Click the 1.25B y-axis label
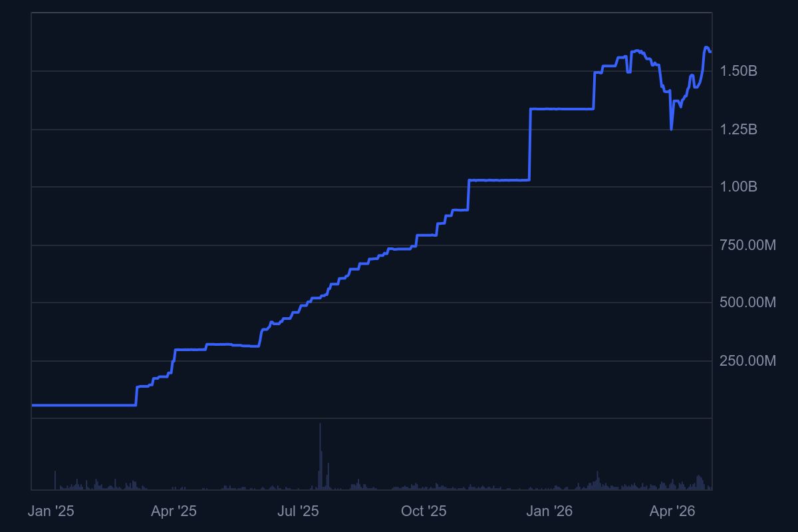The image size is (798, 532). [739, 130]
